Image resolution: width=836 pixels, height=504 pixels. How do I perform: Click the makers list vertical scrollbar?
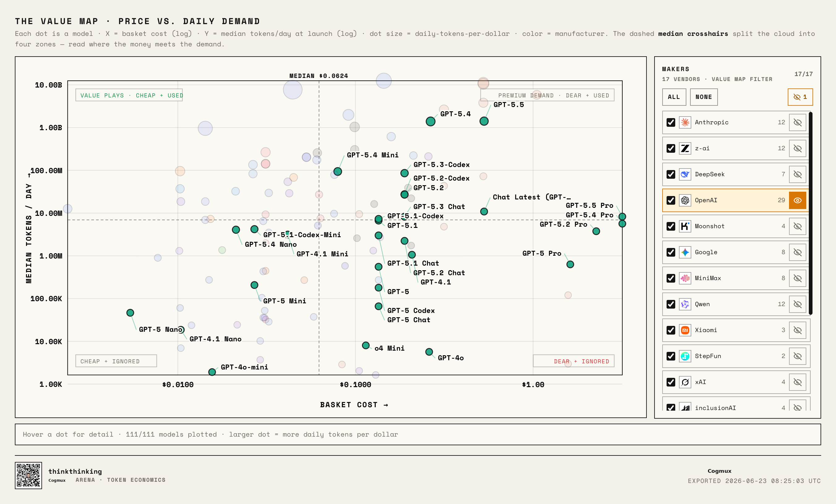[811, 213]
